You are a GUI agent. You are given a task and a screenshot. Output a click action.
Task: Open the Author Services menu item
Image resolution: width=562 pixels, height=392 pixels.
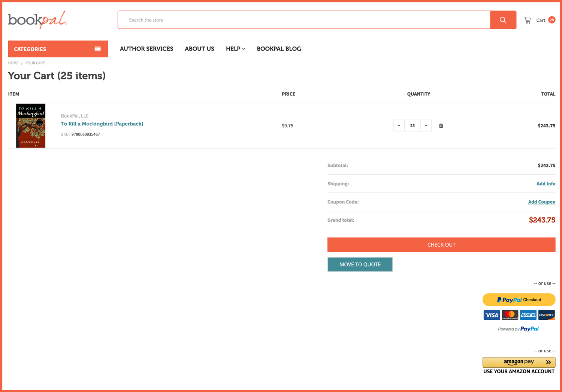(x=146, y=49)
